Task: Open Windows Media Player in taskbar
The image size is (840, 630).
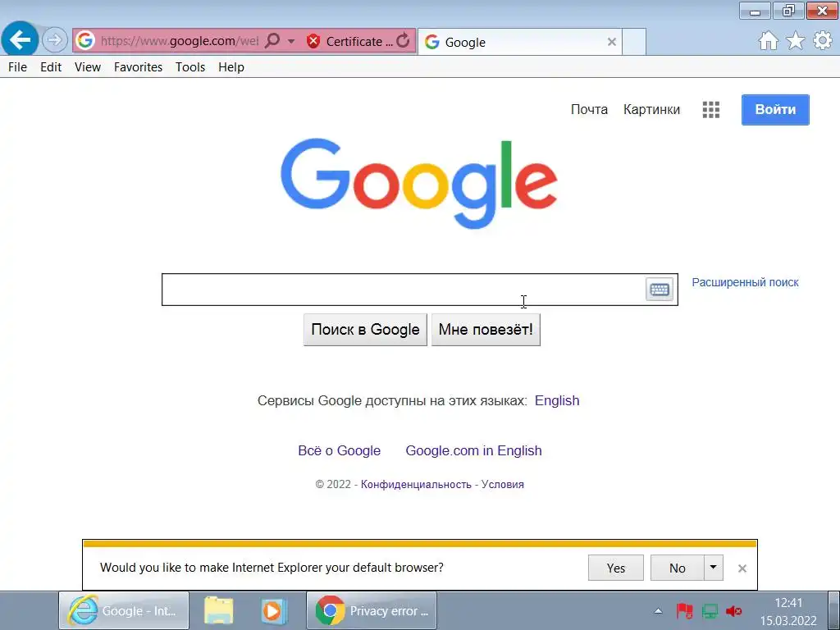Action: [x=274, y=610]
